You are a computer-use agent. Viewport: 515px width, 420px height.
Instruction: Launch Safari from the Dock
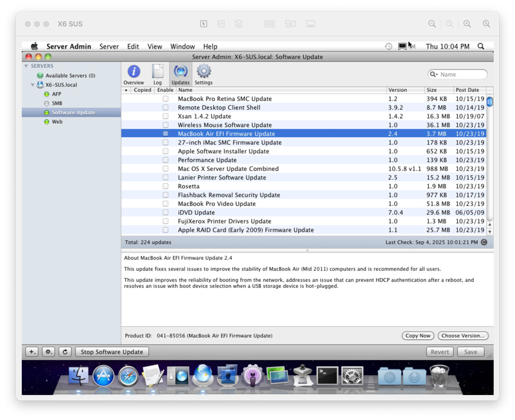coord(128,376)
